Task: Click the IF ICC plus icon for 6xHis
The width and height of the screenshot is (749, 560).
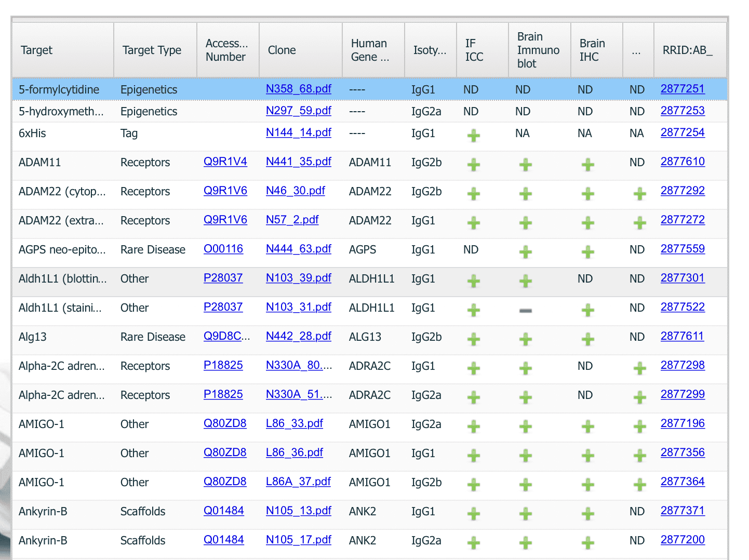Action: [x=473, y=136]
